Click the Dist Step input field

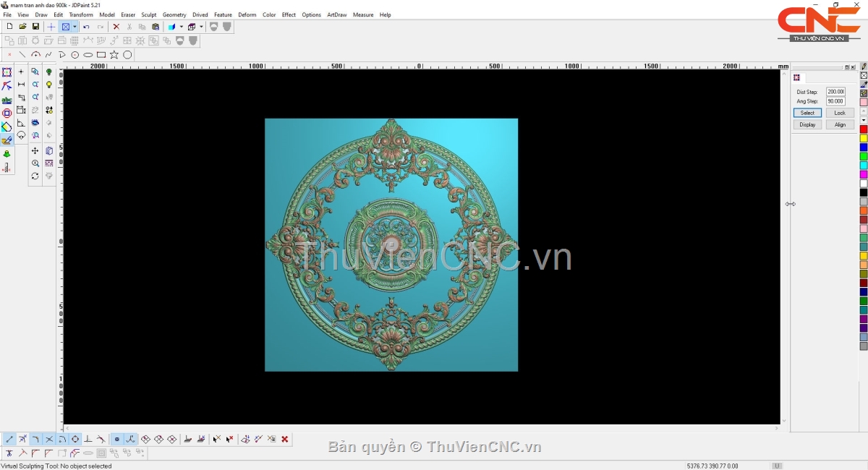tap(835, 92)
